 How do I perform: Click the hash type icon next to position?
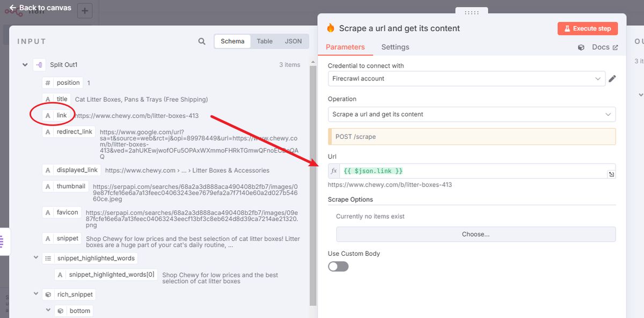point(48,83)
